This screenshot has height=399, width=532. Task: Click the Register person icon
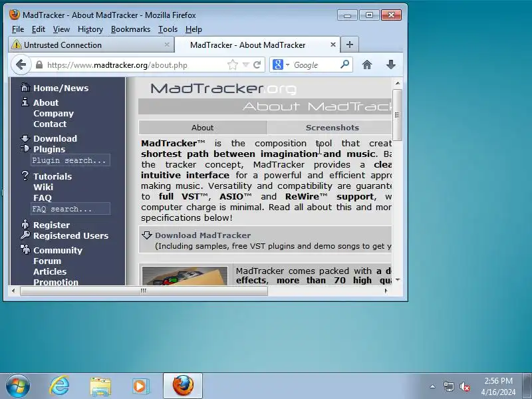coord(25,224)
